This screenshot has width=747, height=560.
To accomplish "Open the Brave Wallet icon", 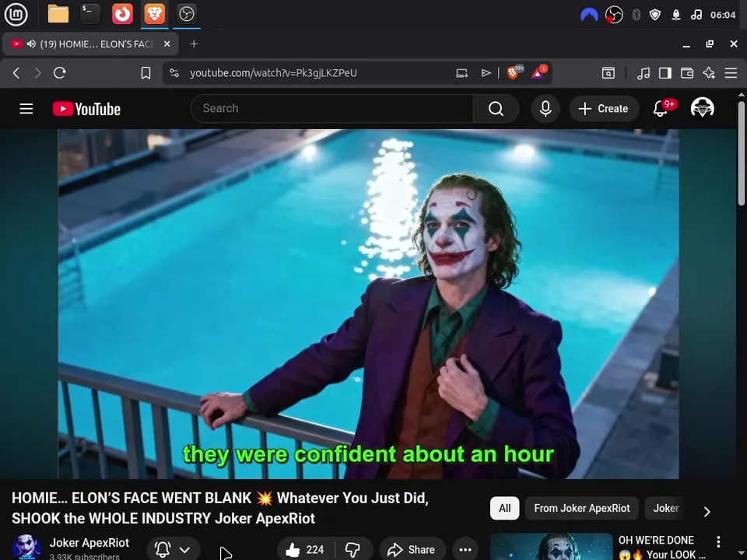I will pos(687,73).
